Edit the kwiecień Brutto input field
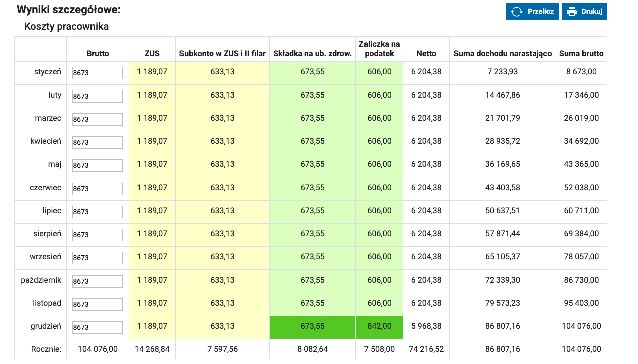 click(x=98, y=142)
